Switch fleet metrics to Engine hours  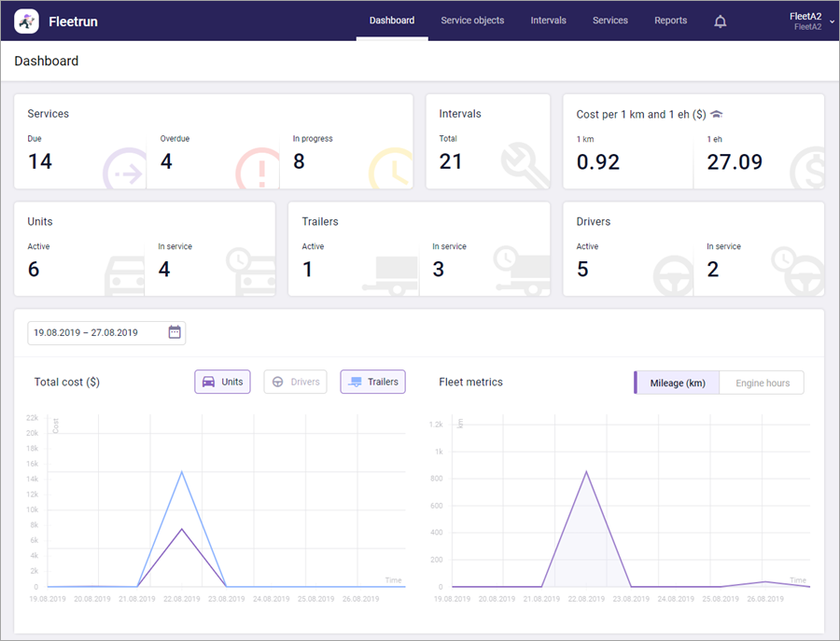[762, 383]
